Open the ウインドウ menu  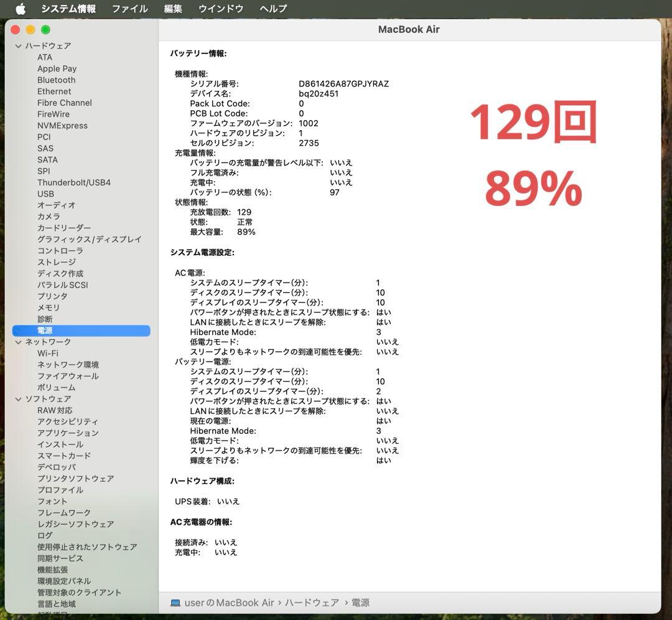tap(217, 9)
